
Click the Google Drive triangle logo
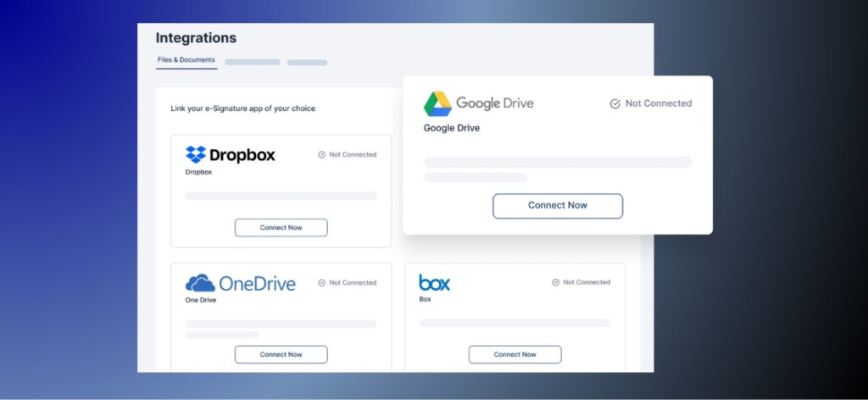coord(437,103)
